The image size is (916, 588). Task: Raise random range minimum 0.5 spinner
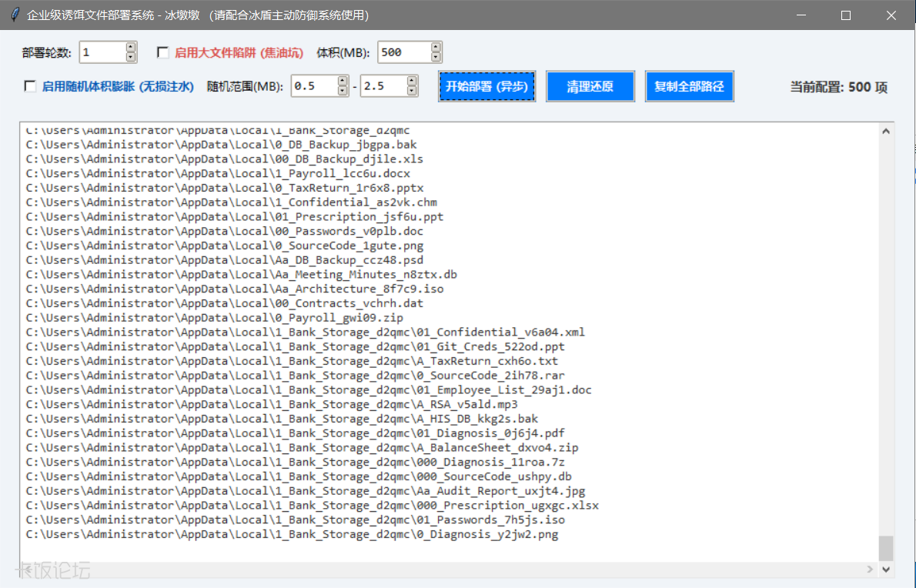pos(343,82)
